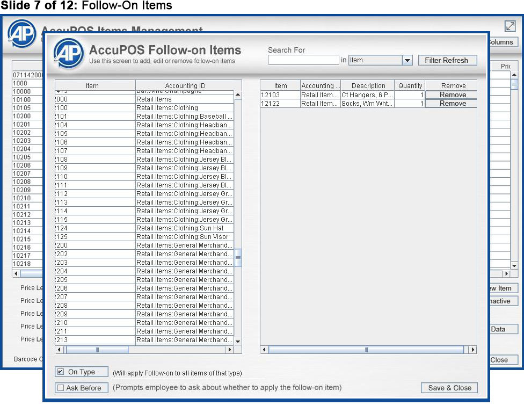Select item 10218 in Items Management list

pyautogui.click(x=27, y=264)
